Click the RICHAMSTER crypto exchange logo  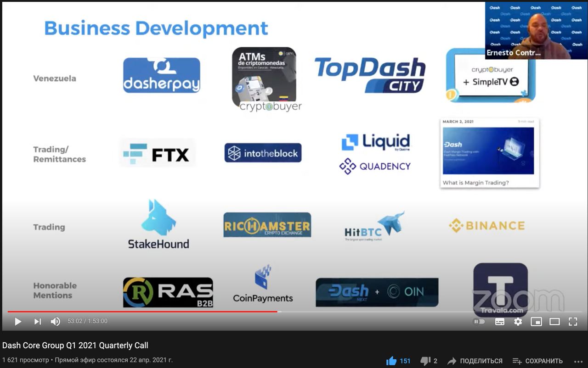point(267,224)
